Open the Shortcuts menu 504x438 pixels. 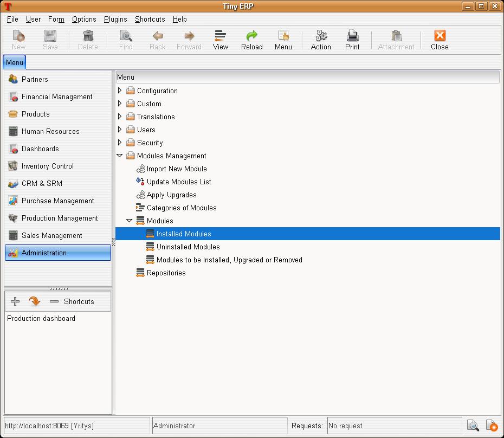point(150,20)
